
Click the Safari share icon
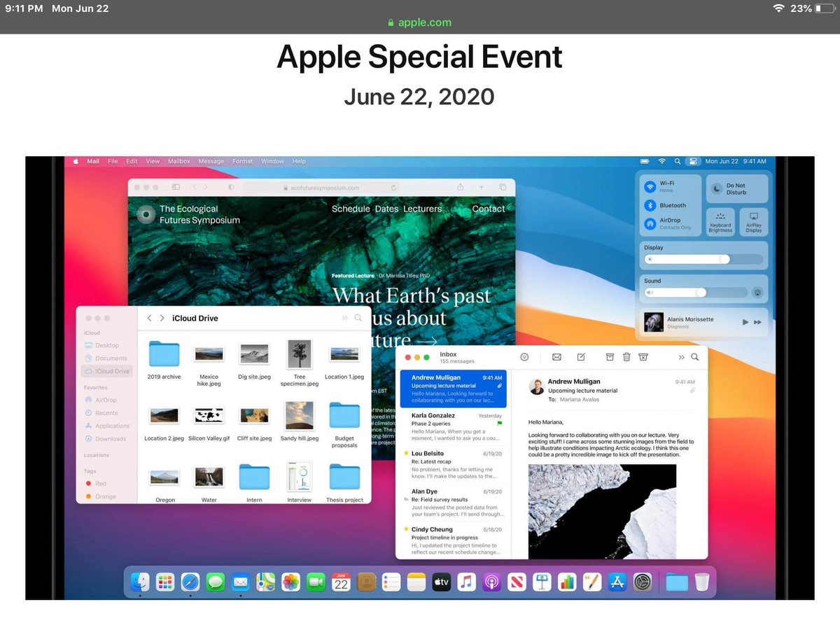461,188
